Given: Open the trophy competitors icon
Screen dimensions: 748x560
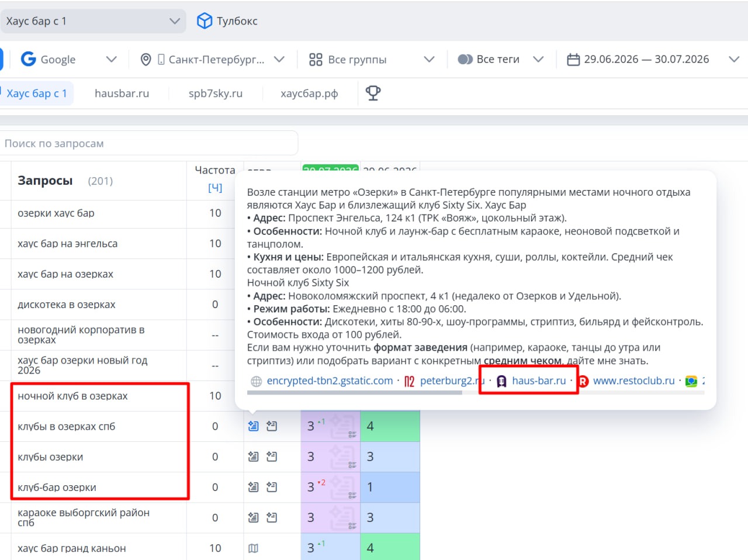Looking at the screenshot, I should click(x=373, y=93).
